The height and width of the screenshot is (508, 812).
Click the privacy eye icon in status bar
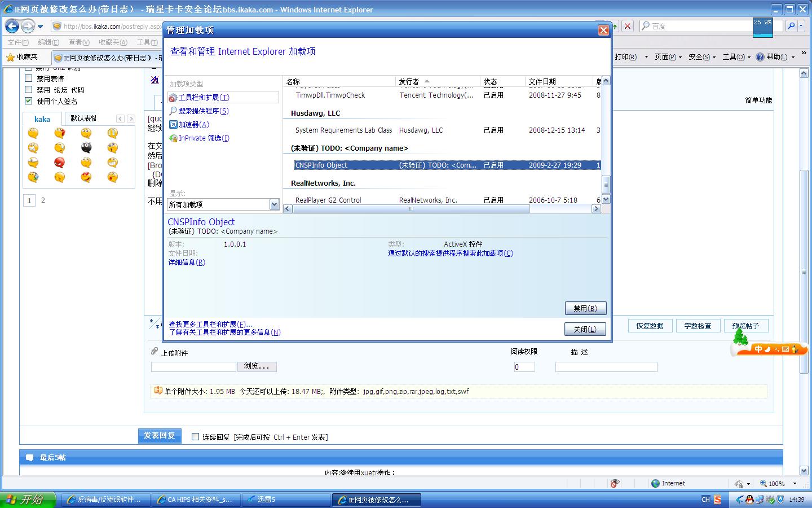pyautogui.click(x=615, y=484)
